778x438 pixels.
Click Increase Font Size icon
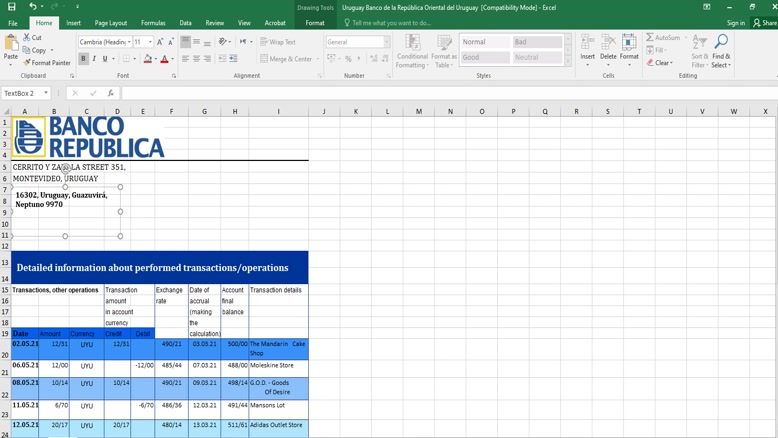pyautogui.click(x=160, y=42)
